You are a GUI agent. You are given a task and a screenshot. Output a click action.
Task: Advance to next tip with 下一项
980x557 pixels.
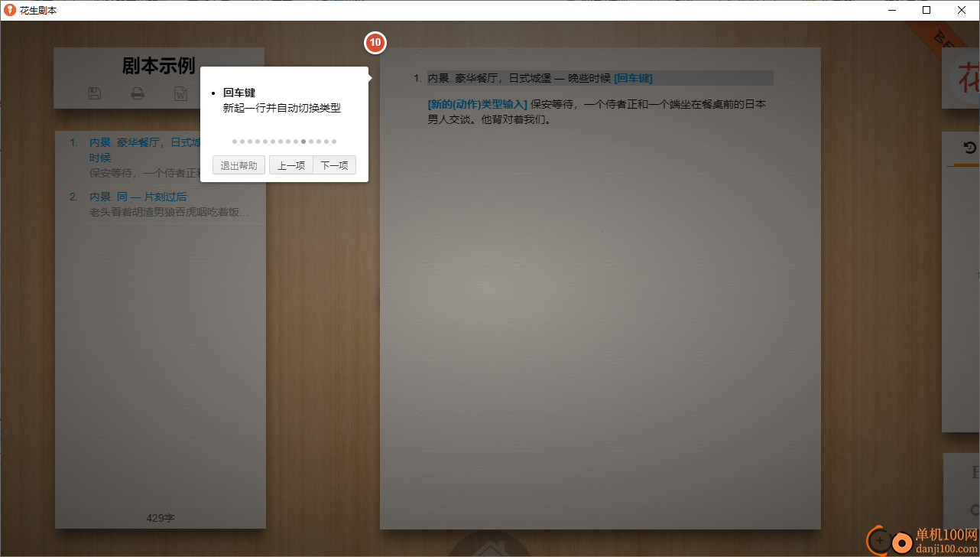point(334,165)
